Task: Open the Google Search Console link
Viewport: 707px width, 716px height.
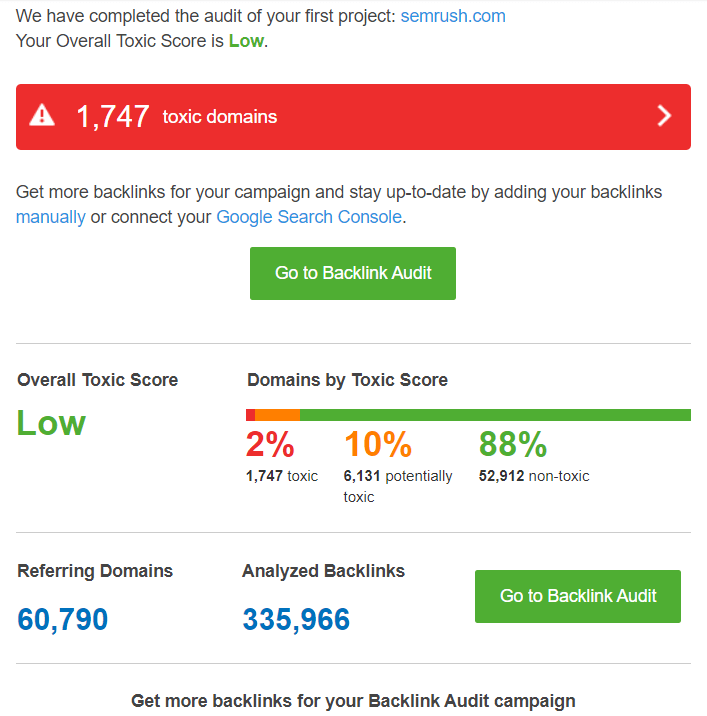Action: click(x=309, y=217)
